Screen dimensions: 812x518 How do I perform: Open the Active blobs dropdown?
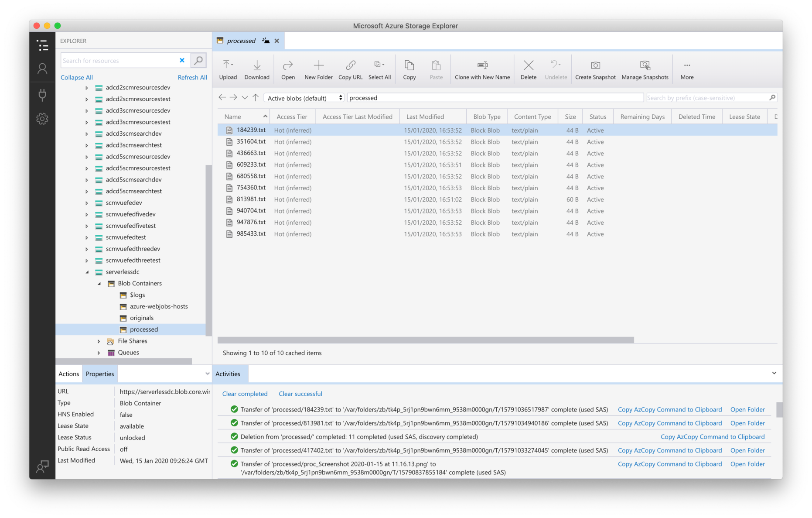[304, 97]
